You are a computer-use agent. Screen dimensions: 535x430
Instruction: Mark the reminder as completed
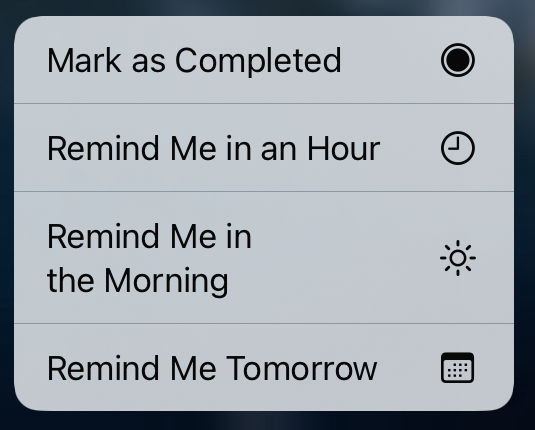click(x=264, y=60)
